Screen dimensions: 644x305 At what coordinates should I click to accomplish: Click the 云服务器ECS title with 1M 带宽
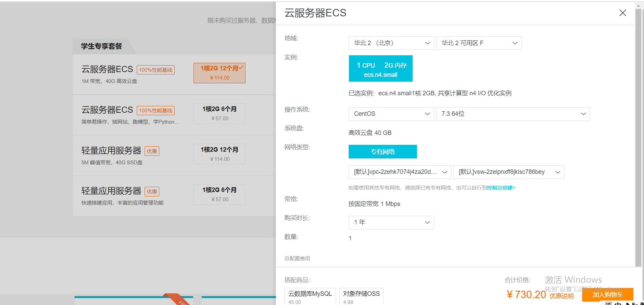click(107, 69)
